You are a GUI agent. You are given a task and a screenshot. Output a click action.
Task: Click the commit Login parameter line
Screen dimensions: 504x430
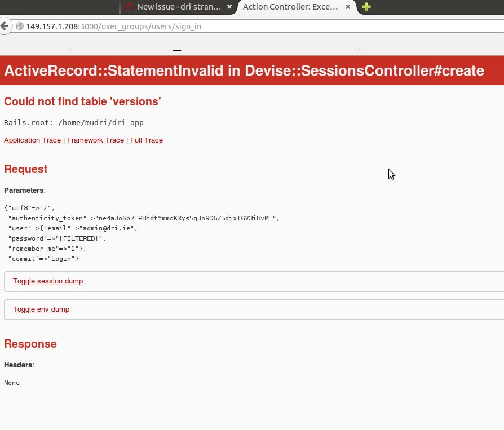coord(43,259)
